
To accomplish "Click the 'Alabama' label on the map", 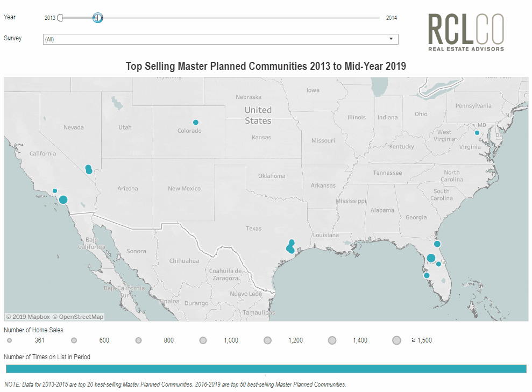I will click(x=382, y=210).
